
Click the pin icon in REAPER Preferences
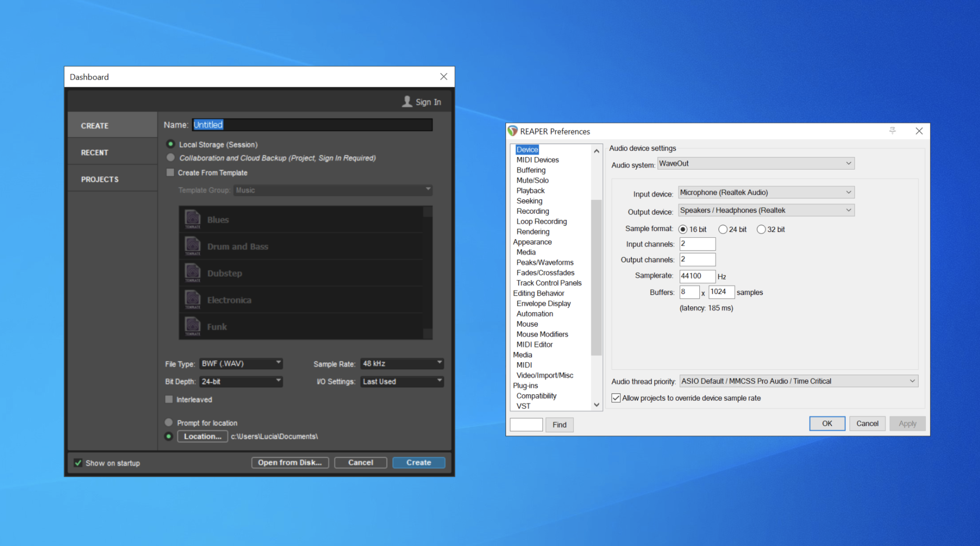[892, 131]
